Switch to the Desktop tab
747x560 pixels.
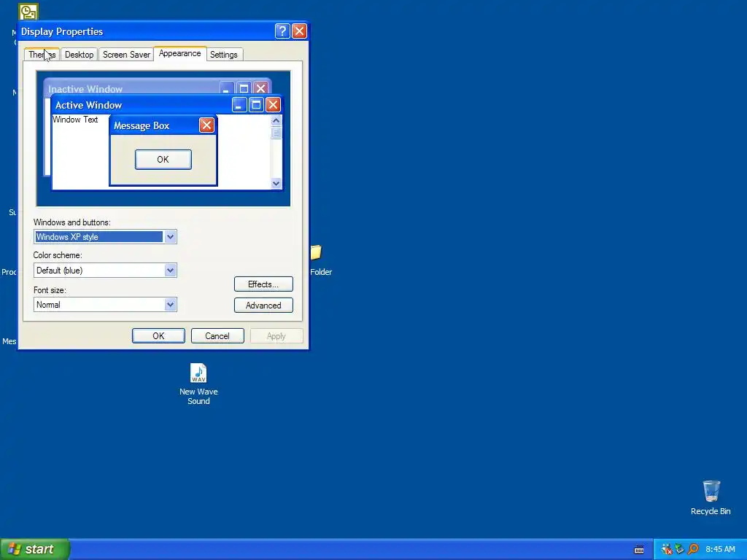click(79, 54)
